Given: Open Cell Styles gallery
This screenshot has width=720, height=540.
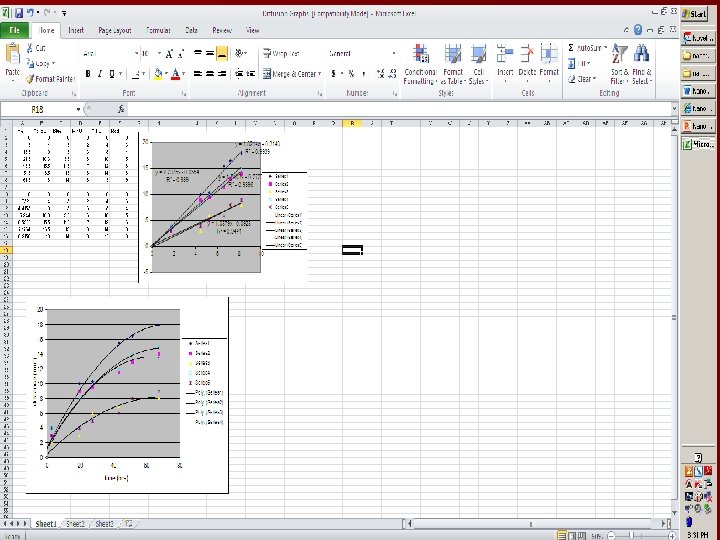Looking at the screenshot, I should 478,64.
